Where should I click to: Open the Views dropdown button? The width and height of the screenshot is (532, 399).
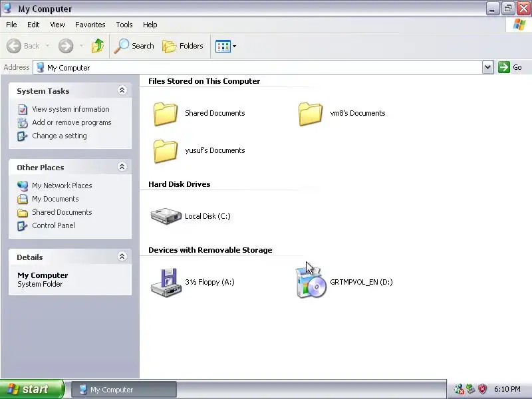click(x=225, y=46)
